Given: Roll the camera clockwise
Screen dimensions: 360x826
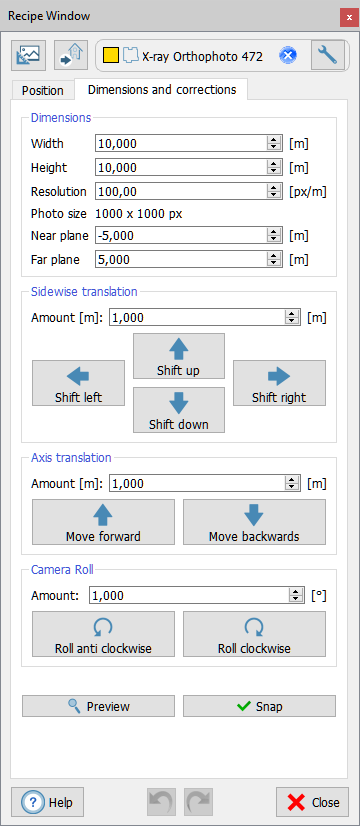Looking at the screenshot, I should [x=254, y=634].
